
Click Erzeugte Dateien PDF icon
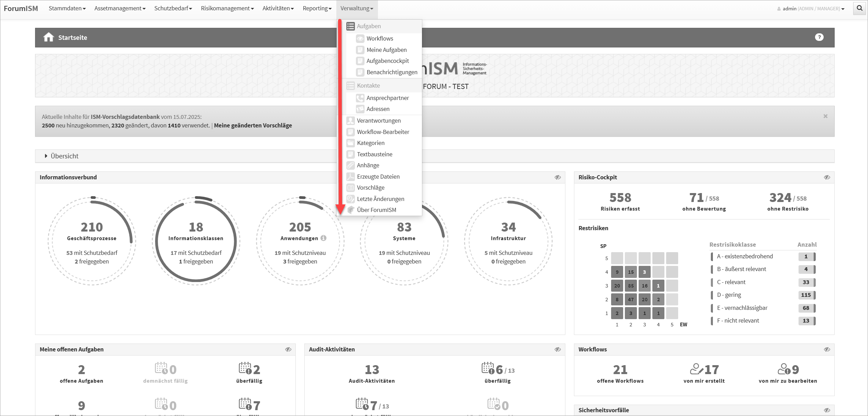(x=350, y=177)
